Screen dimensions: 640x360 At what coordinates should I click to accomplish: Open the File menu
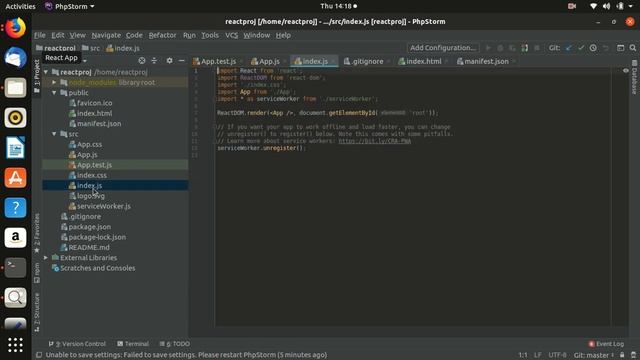point(40,36)
